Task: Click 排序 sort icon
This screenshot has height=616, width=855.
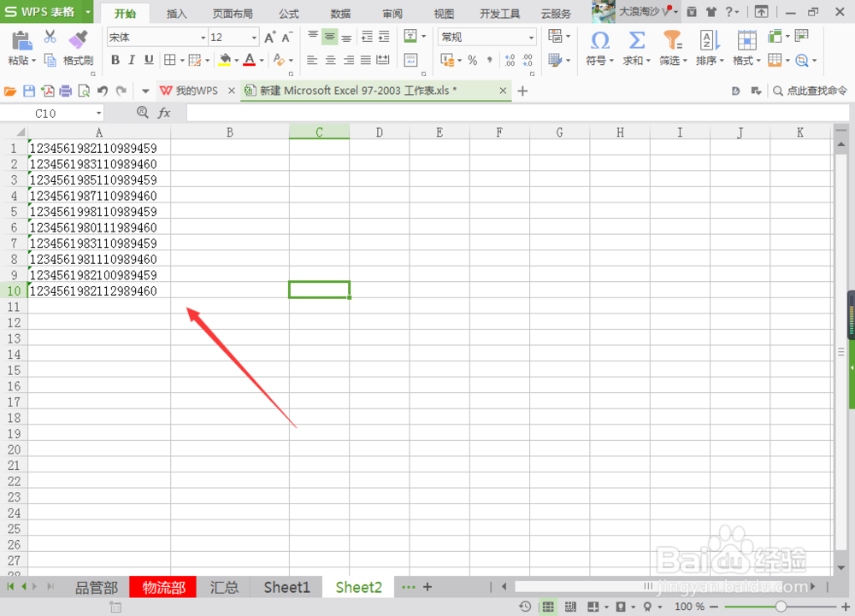Action: point(710,40)
